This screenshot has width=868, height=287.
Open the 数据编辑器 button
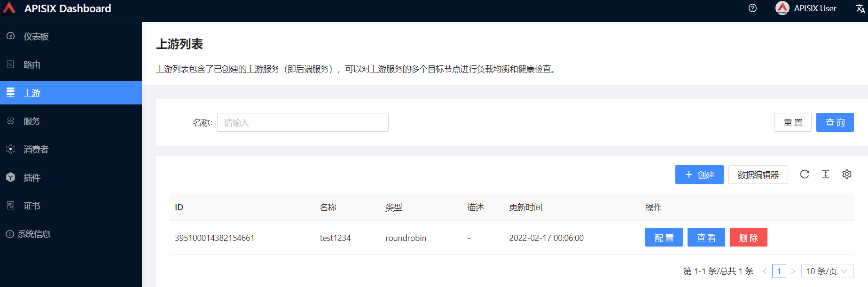tap(758, 175)
